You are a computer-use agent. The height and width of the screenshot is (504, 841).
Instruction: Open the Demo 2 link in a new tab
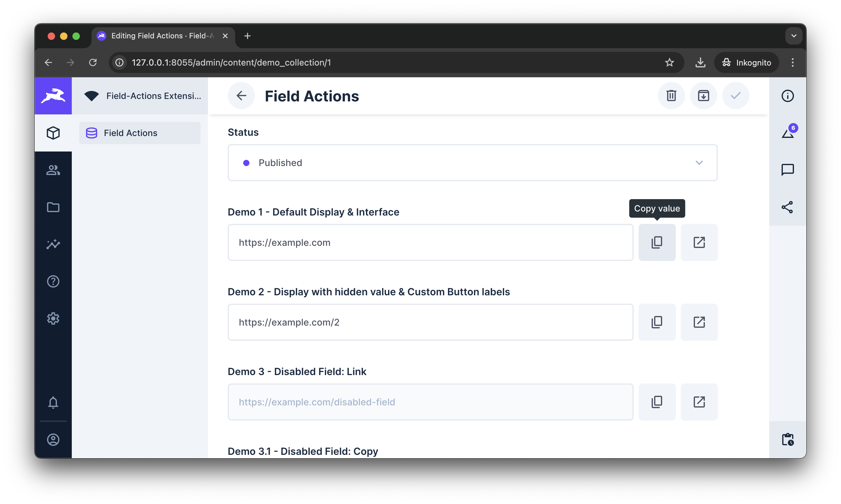coord(699,322)
